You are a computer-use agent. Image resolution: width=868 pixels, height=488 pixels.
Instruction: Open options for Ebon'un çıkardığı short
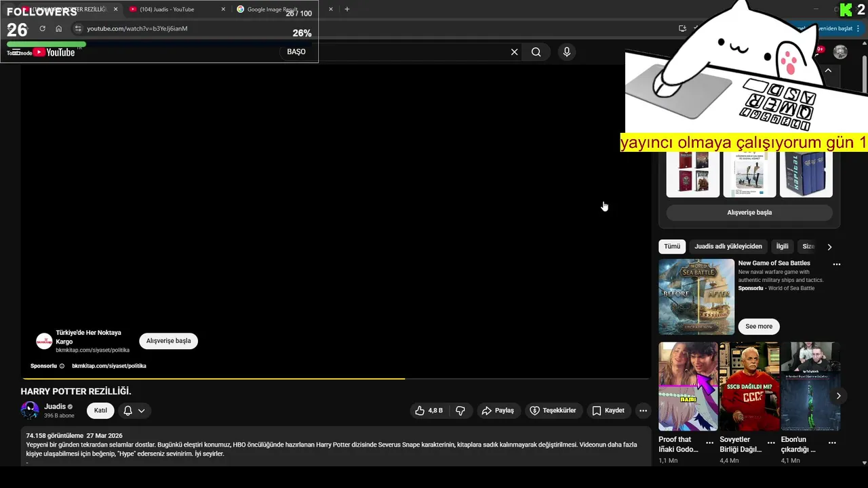pos(832,443)
